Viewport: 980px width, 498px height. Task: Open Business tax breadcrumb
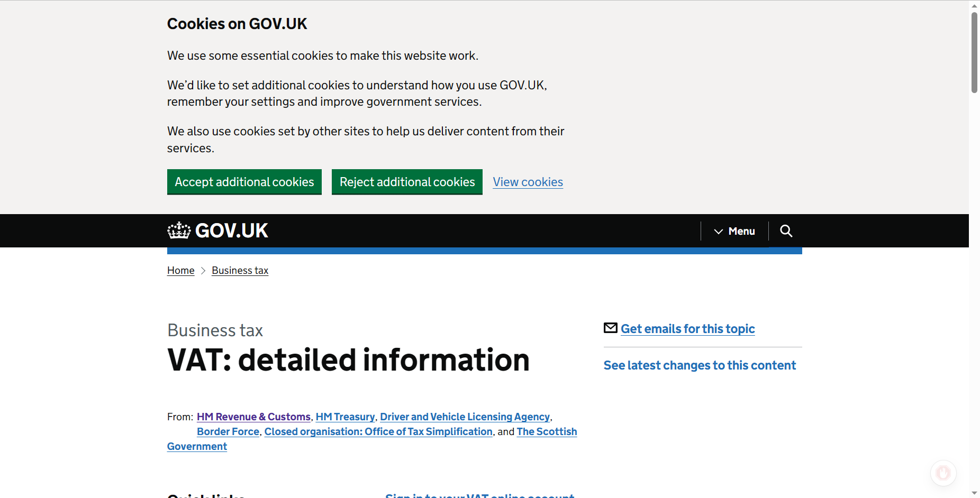click(x=240, y=270)
